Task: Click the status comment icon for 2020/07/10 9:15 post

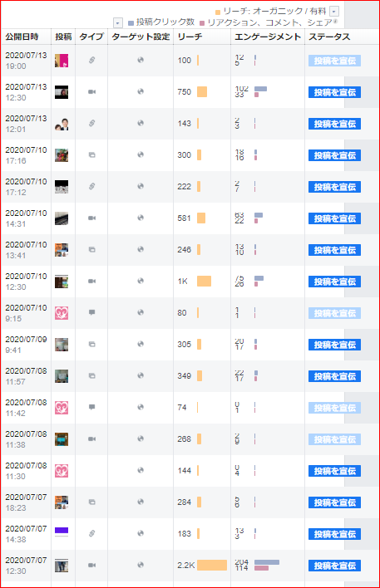Action: point(91,312)
